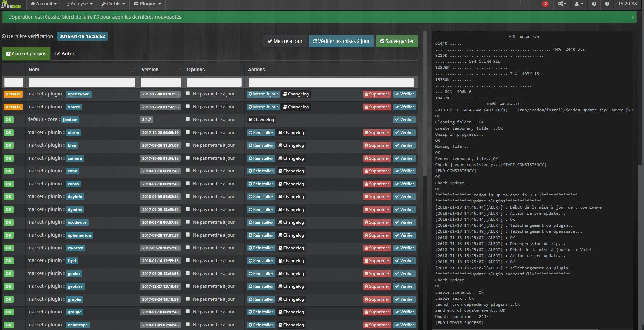This screenshot has width=644, height=330.
Task: Tick Ne pas mettre à jour for Volets
Action: point(188,107)
